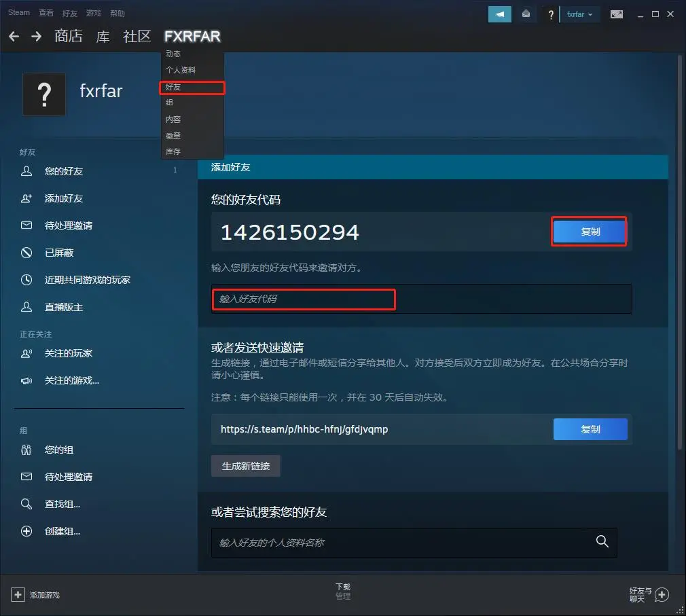Open the 查看 menu
This screenshot has width=686, height=616.
click(46, 13)
